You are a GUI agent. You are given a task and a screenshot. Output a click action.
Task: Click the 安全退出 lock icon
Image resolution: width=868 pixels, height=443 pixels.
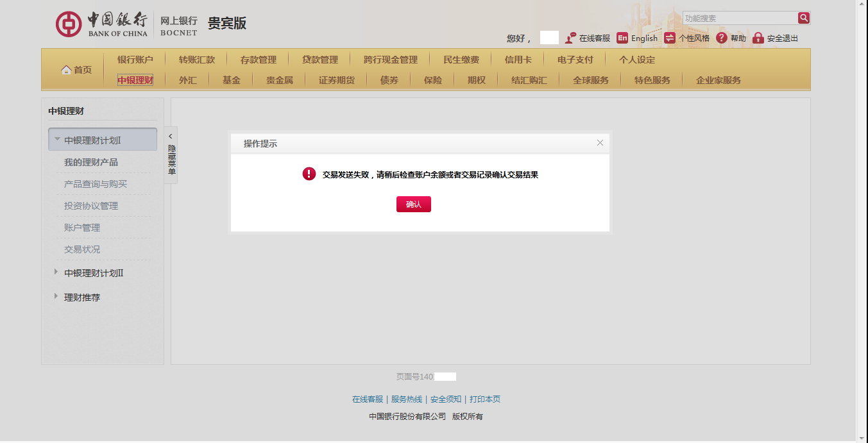tap(758, 38)
